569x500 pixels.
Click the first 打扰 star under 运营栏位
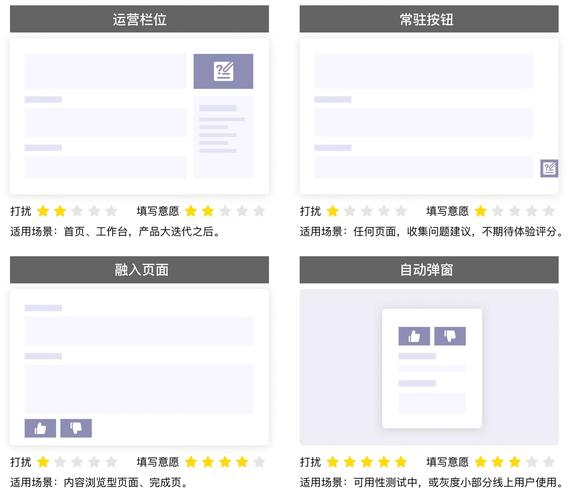pyautogui.click(x=43, y=211)
